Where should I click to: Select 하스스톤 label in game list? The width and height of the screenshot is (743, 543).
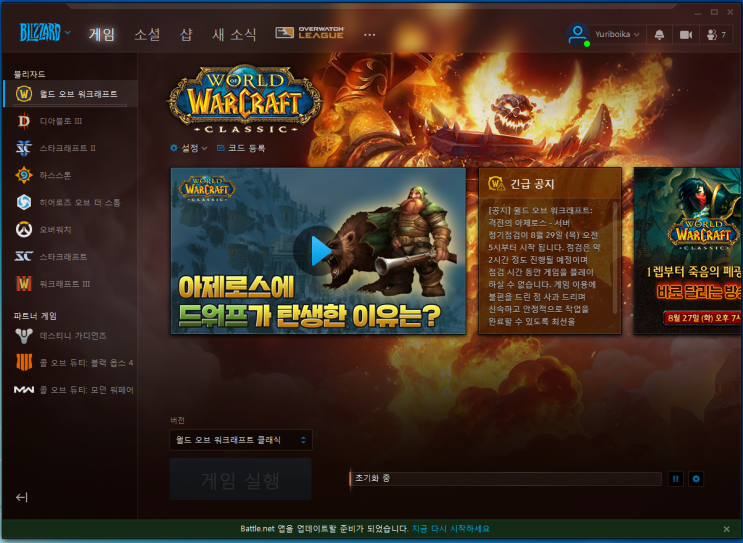pyautogui.click(x=55, y=175)
